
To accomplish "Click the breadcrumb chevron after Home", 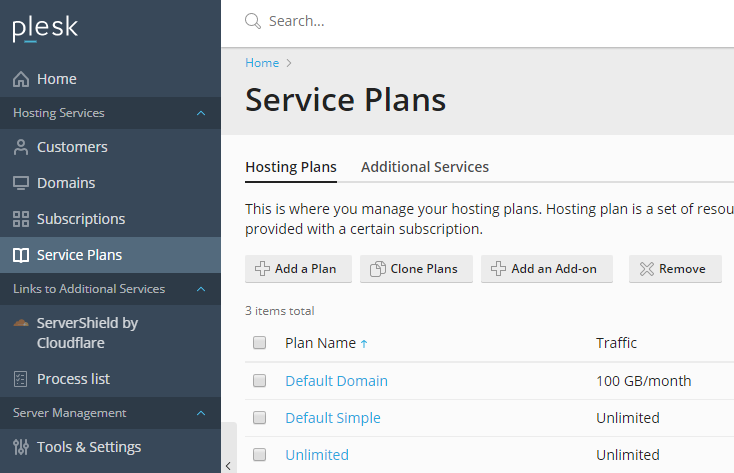I will 289,63.
